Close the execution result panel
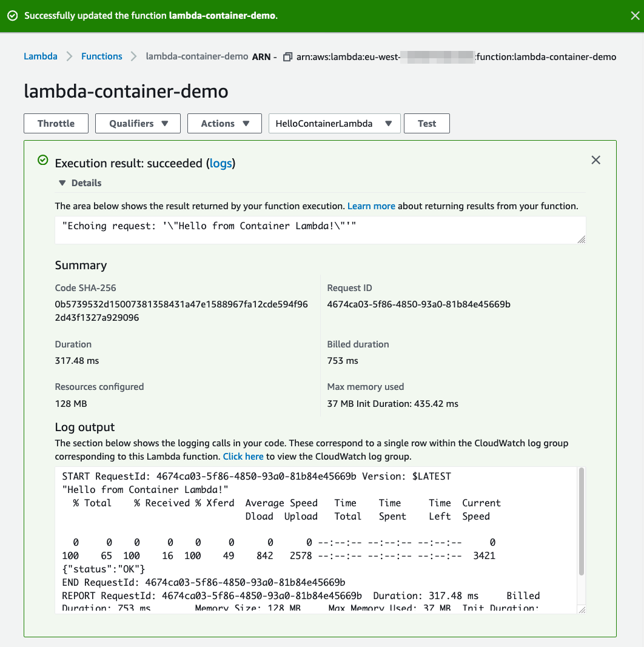This screenshot has width=644, height=647. click(x=595, y=160)
